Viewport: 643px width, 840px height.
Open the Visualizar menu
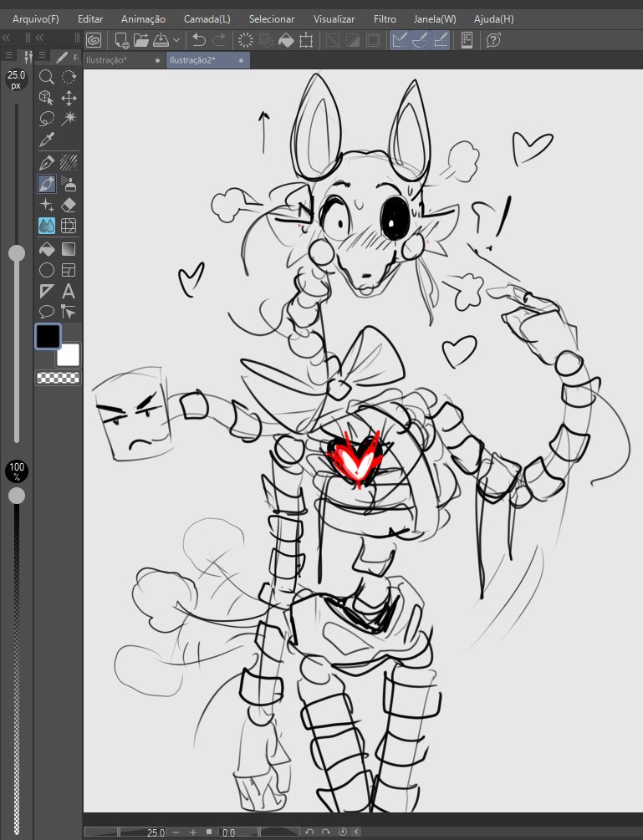coord(334,18)
